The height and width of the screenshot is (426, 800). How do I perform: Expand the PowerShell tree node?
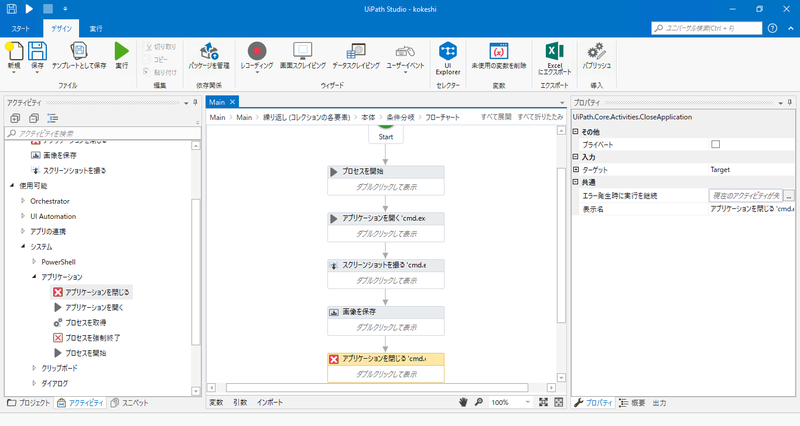pos(34,262)
